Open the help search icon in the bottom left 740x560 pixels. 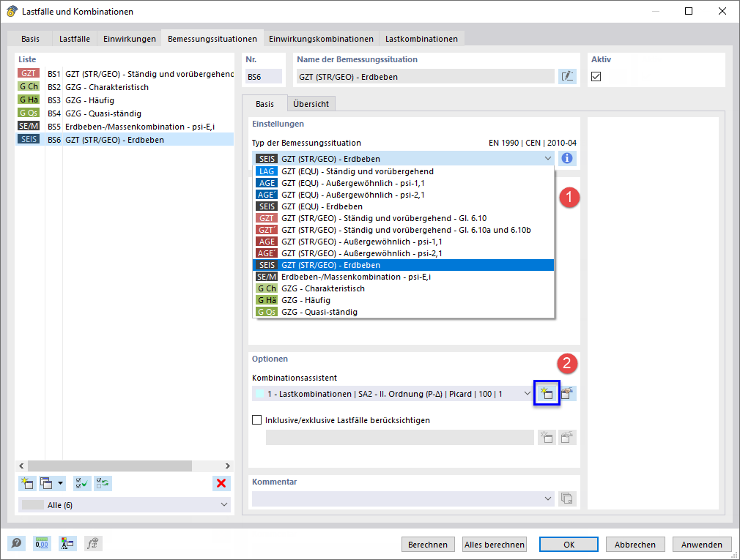(17, 543)
